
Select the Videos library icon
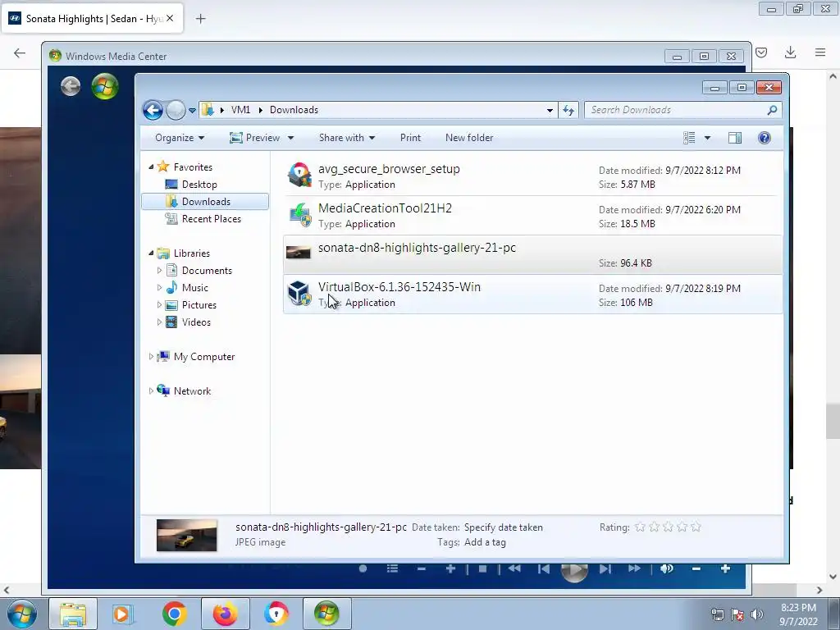click(171, 322)
